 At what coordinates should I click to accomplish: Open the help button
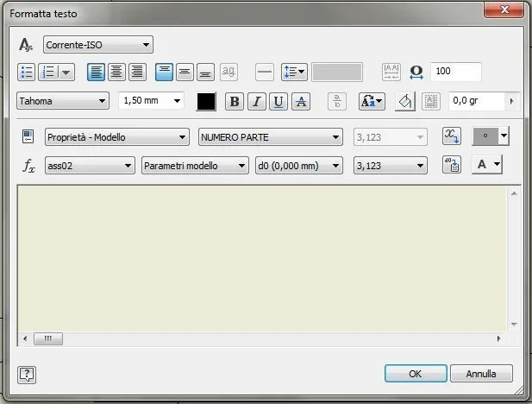click(x=27, y=375)
